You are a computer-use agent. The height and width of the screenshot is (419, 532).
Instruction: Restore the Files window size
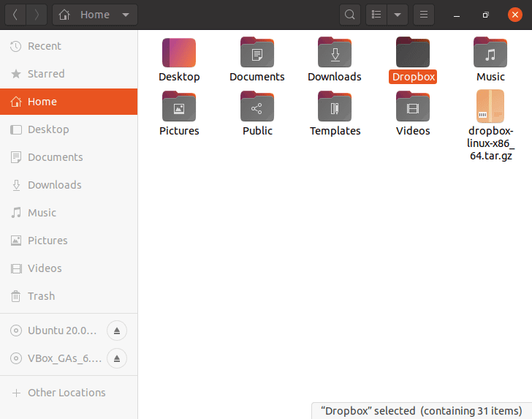[x=486, y=15]
